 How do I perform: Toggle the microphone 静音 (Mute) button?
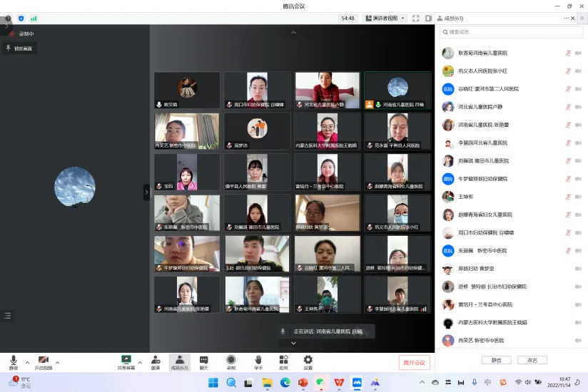(14, 362)
